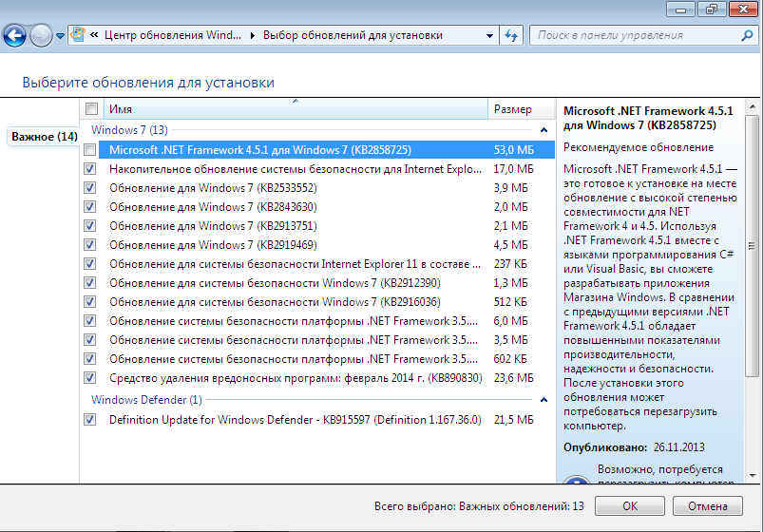
Task: Uncheck Windows Defender definition update KB915597
Action: pyautogui.click(x=89, y=420)
